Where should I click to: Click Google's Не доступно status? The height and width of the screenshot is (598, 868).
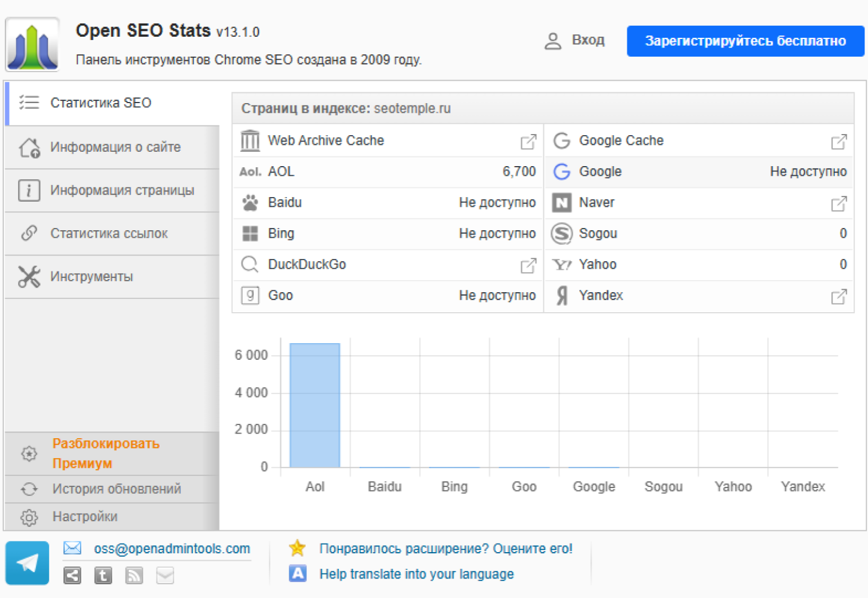pos(808,171)
